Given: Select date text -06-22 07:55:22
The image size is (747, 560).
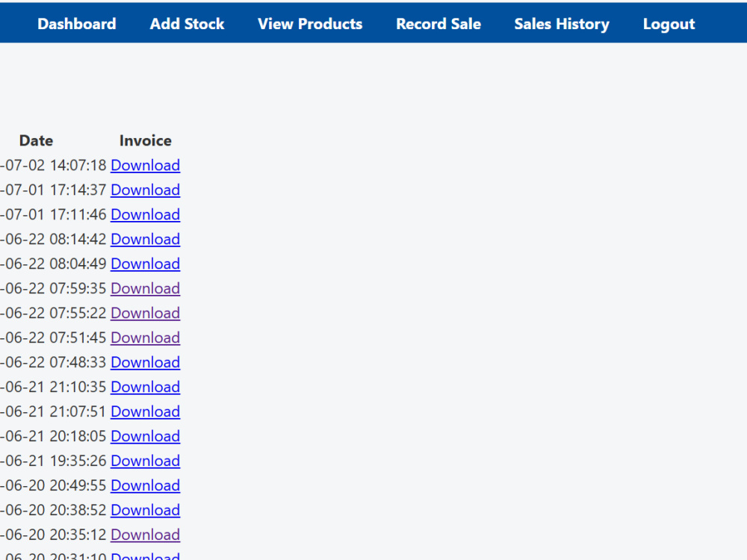Looking at the screenshot, I should click(x=53, y=314).
